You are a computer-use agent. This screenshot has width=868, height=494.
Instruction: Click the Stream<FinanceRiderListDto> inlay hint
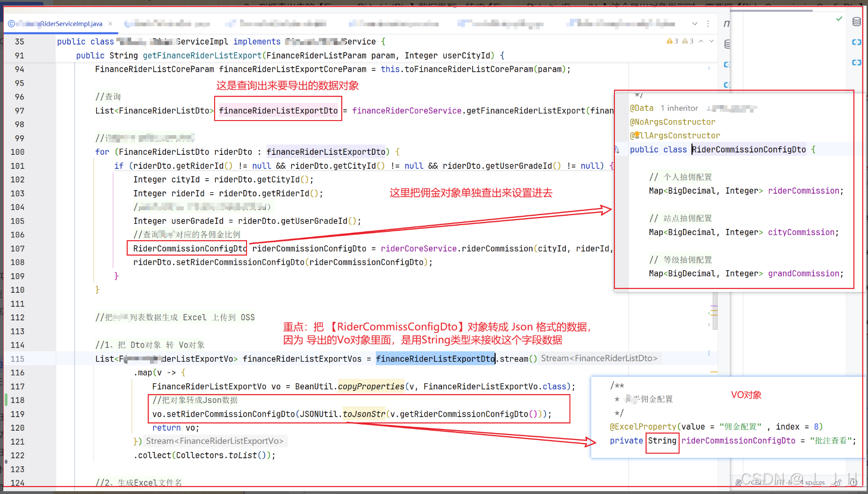click(x=599, y=358)
